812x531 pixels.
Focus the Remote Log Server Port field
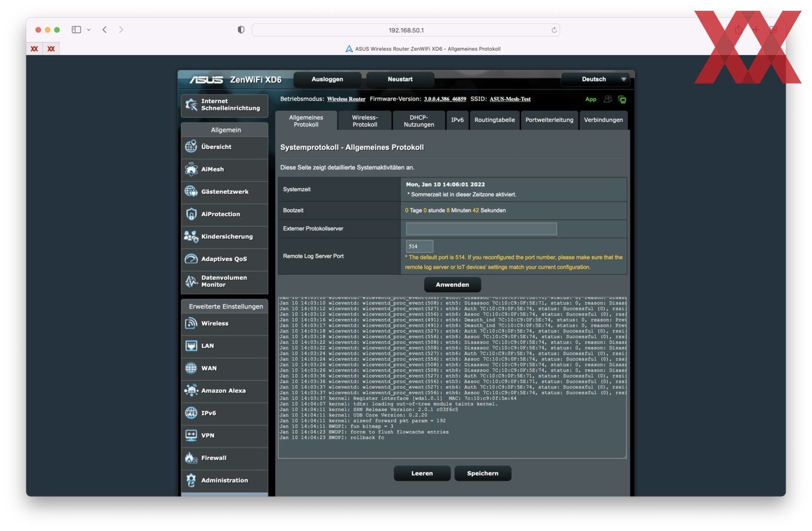tap(419, 246)
